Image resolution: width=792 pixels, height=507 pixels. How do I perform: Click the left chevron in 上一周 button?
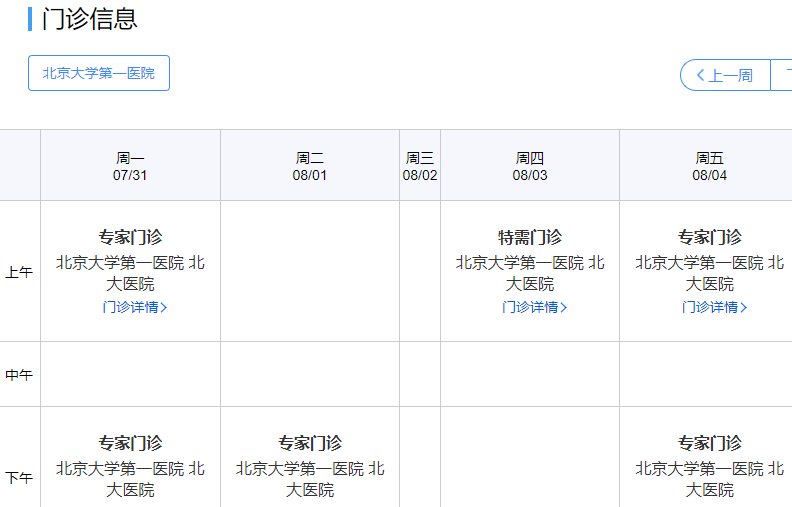tap(701, 75)
